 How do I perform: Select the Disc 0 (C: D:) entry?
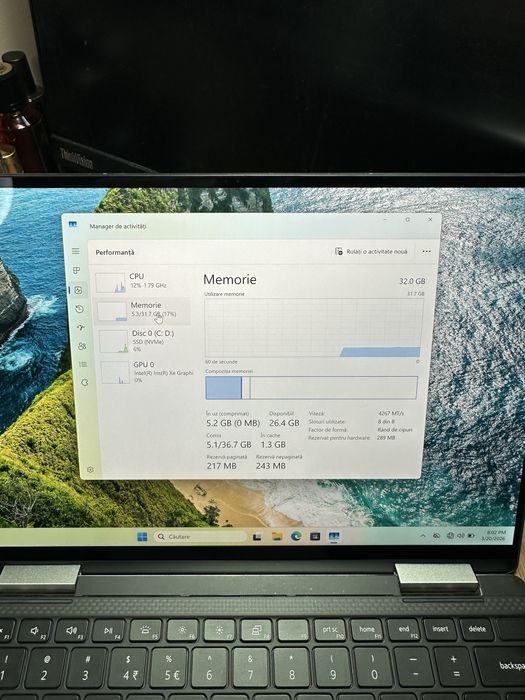click(x=145, y=341)
